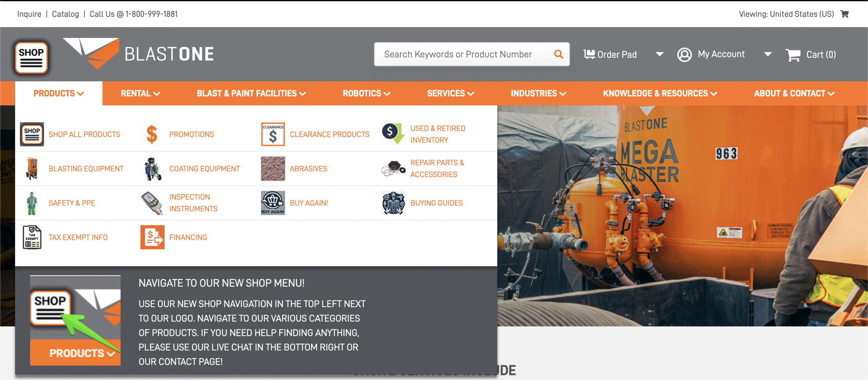868x380 pixels.
Task: Click the My Account user icon
Action: 684,55
